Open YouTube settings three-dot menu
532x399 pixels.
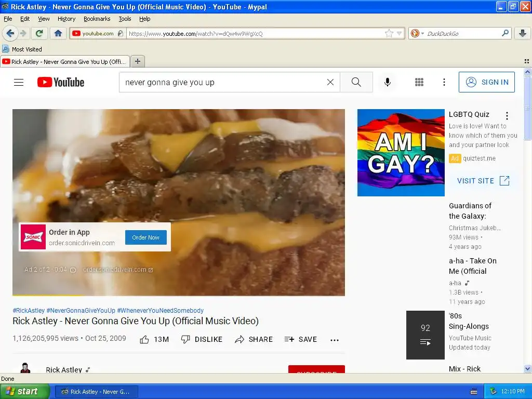coord(444,82)
